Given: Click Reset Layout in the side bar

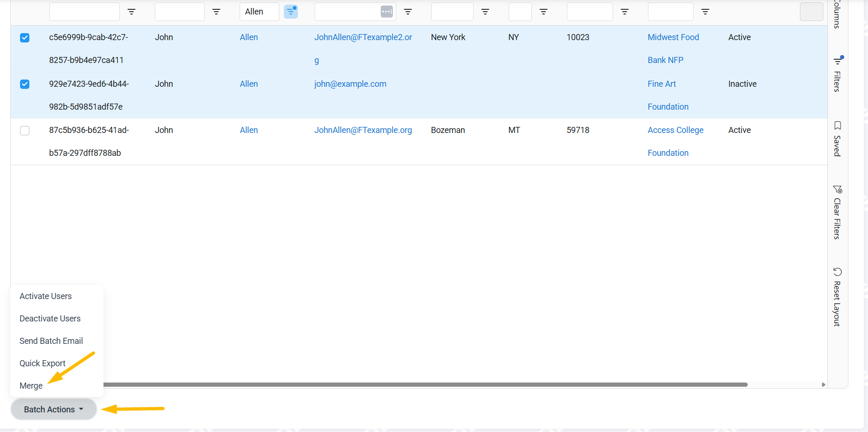Looking at the screenshot, I should [x=838, y=297].
